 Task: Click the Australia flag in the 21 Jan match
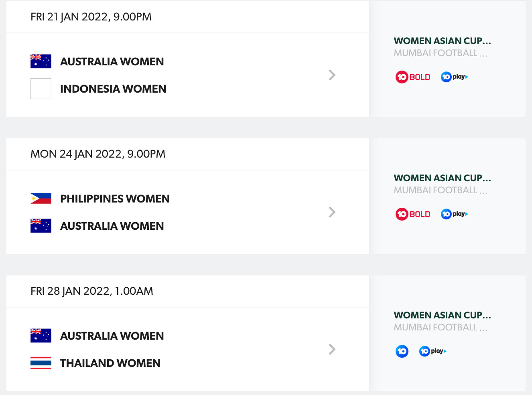coord(41,61)
